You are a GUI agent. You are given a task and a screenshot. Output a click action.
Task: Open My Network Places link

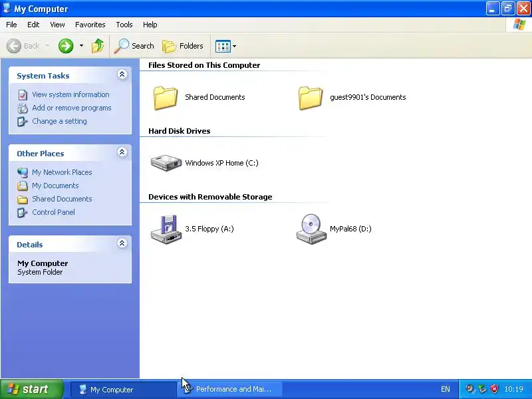[62, 172]
